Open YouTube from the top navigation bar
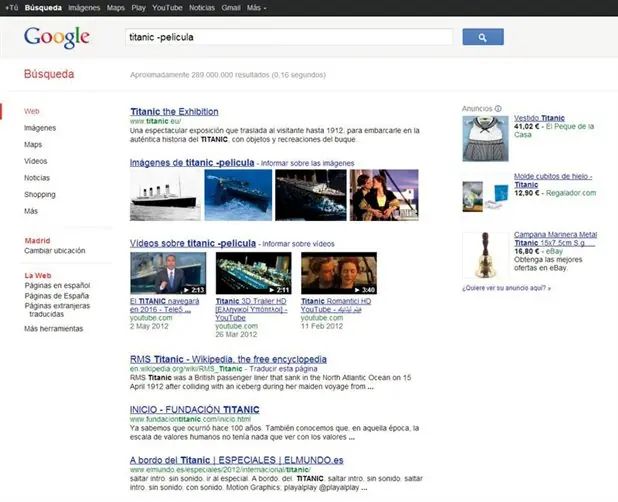The height and width of the screenshot is (502, 618). [168, 8]
